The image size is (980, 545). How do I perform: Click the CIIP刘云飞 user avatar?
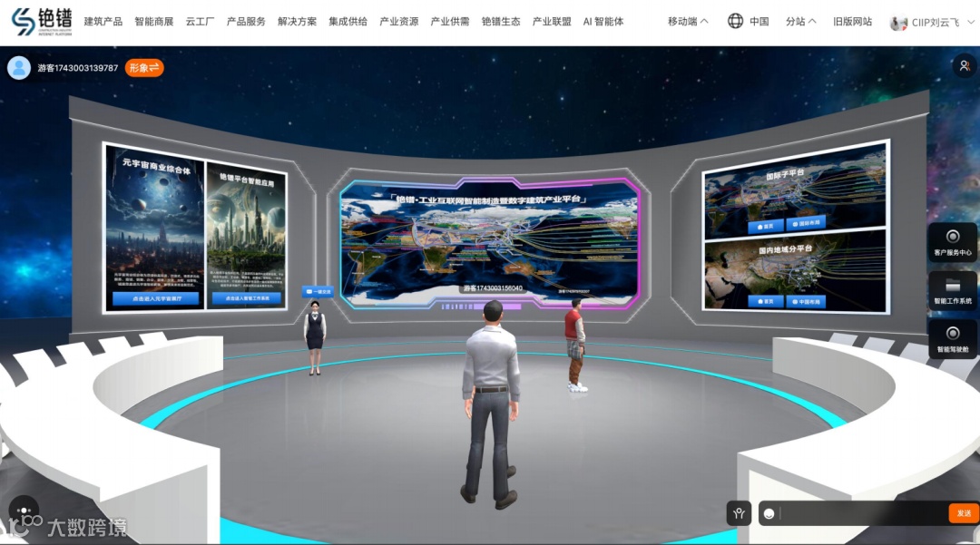pyautogui.click(x=898, y=23)
